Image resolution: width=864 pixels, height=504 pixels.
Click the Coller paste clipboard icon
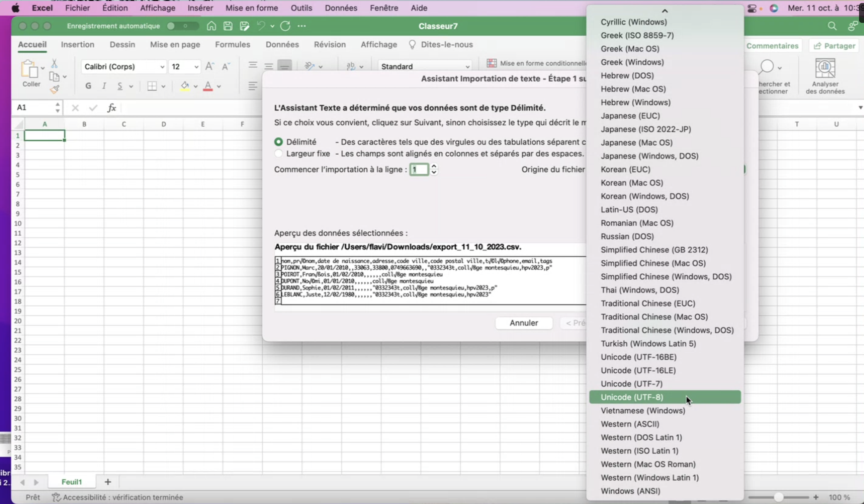click(30, 69)
